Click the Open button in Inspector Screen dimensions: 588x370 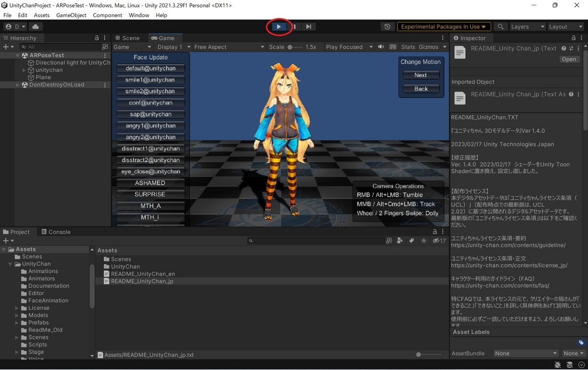pos(569,59)
